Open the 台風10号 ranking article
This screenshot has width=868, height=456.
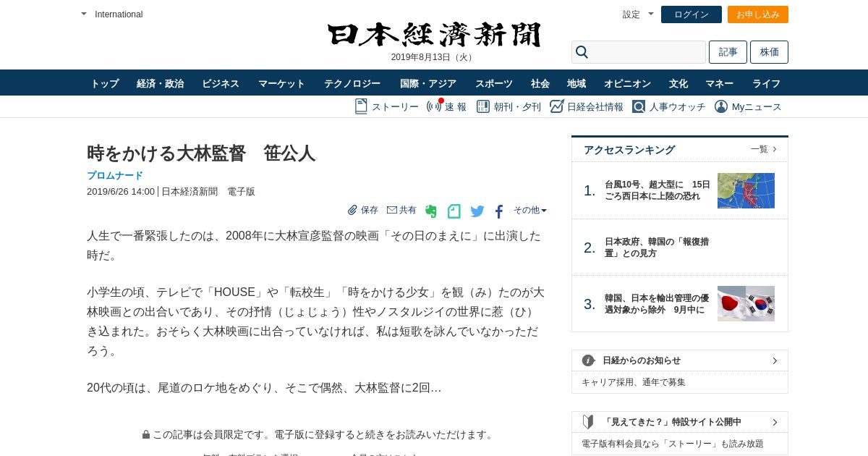[x=658, y=190]
